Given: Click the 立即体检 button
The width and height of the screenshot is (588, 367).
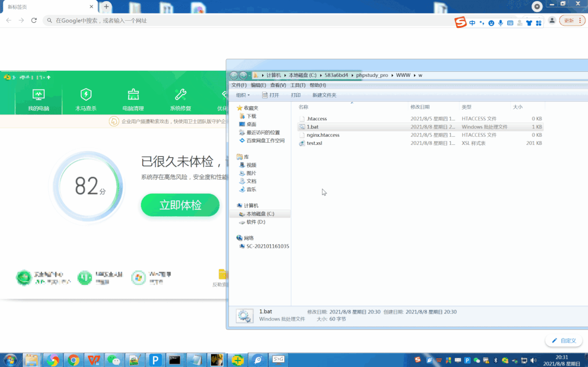Looking at the screenshot, I should pos(180,205).
